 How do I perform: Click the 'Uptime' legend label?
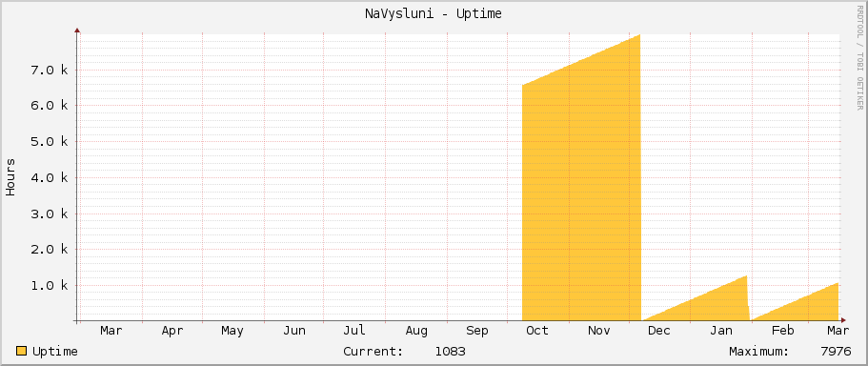55,352
